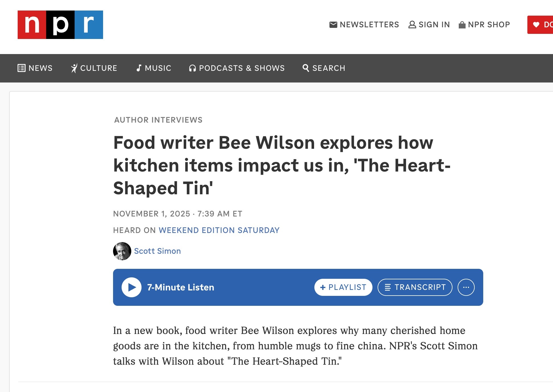Open the more options ellipsis button

click(466, 287)
